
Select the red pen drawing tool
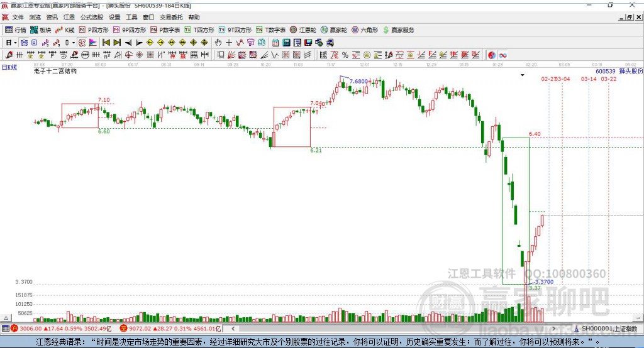(x=9, y=55)
